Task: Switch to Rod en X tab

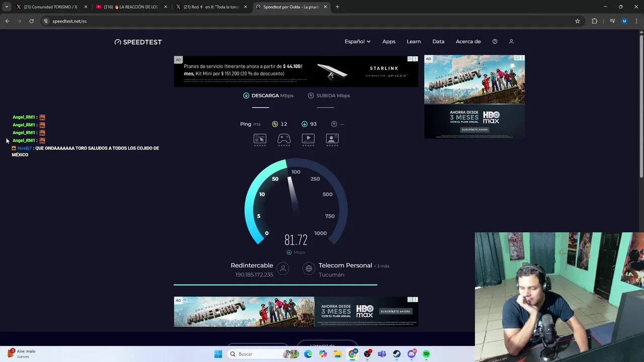Action: point(211,7)
